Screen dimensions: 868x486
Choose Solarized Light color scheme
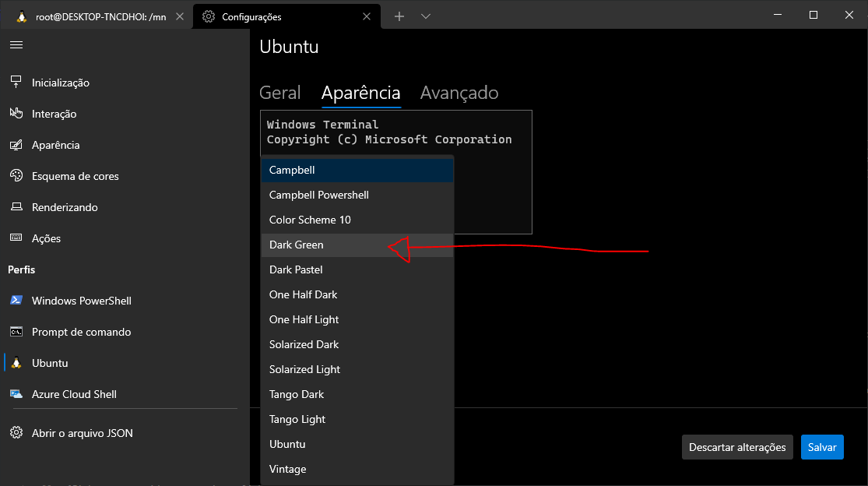pyautogui.click(x=357, y=369)
